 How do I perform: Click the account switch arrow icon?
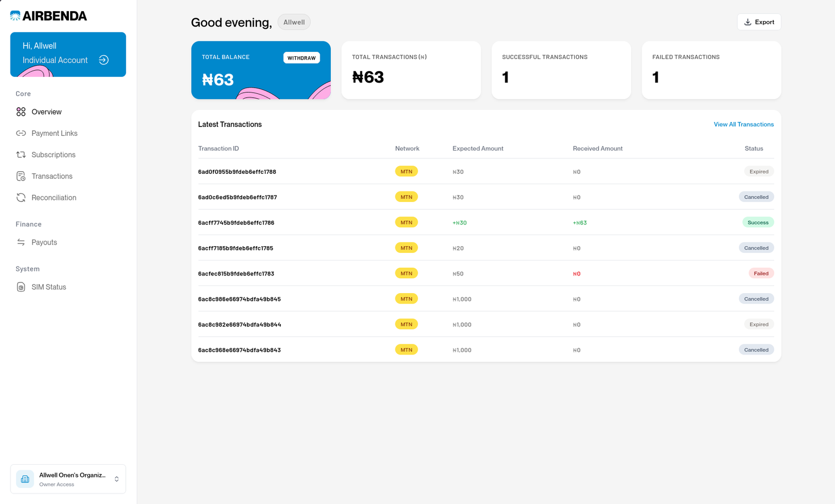[104, 60]
